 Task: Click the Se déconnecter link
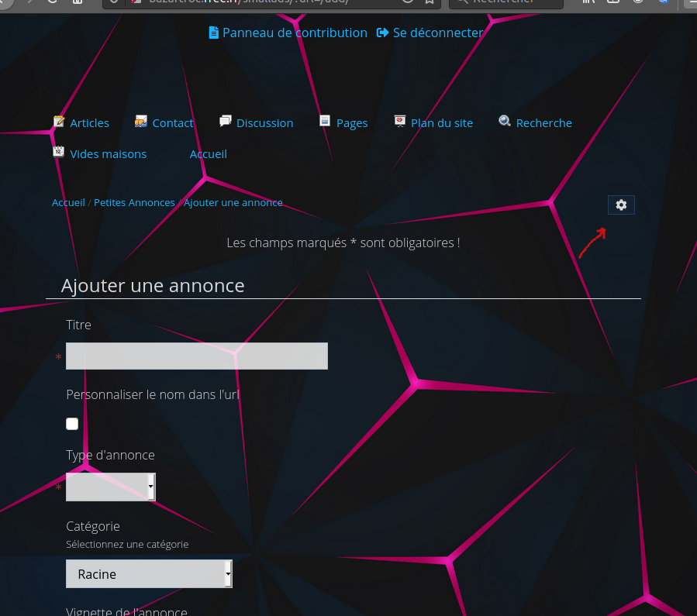click(437, 33)
